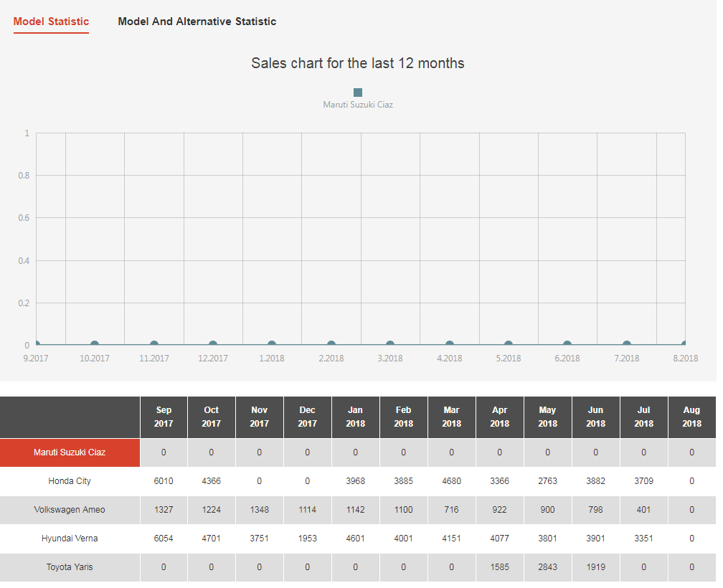The image size is (723, 588).
Task: Click Honda City value 4680
Action: [451, 481]
